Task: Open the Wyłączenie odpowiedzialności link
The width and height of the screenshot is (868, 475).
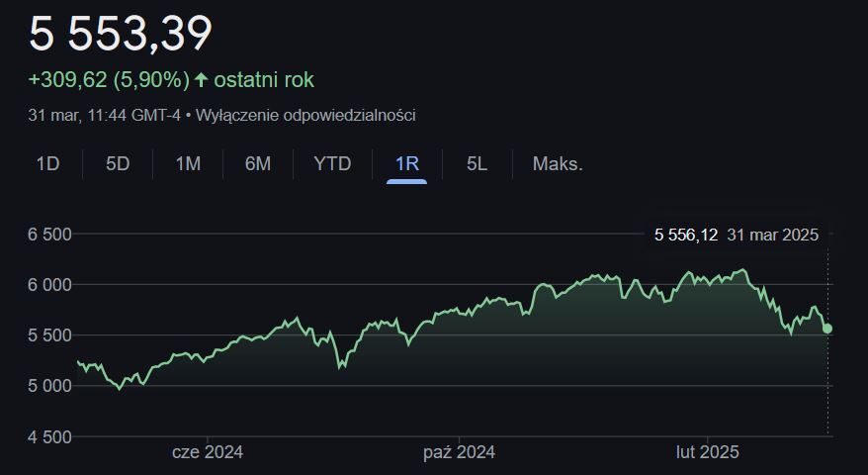Action: click(x=305, y=115)
